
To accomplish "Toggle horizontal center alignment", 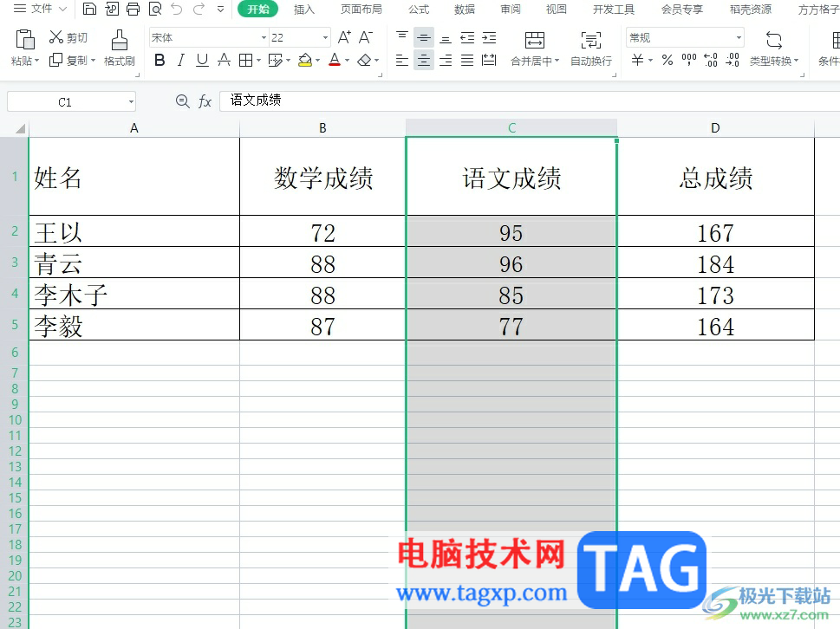I will (424, 60).
